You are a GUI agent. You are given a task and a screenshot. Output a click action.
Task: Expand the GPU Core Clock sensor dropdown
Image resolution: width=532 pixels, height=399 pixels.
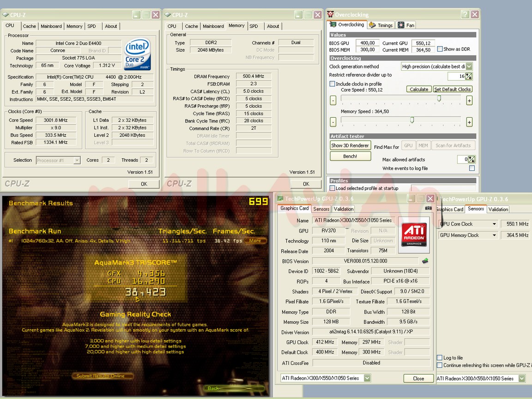pos(494,224)
